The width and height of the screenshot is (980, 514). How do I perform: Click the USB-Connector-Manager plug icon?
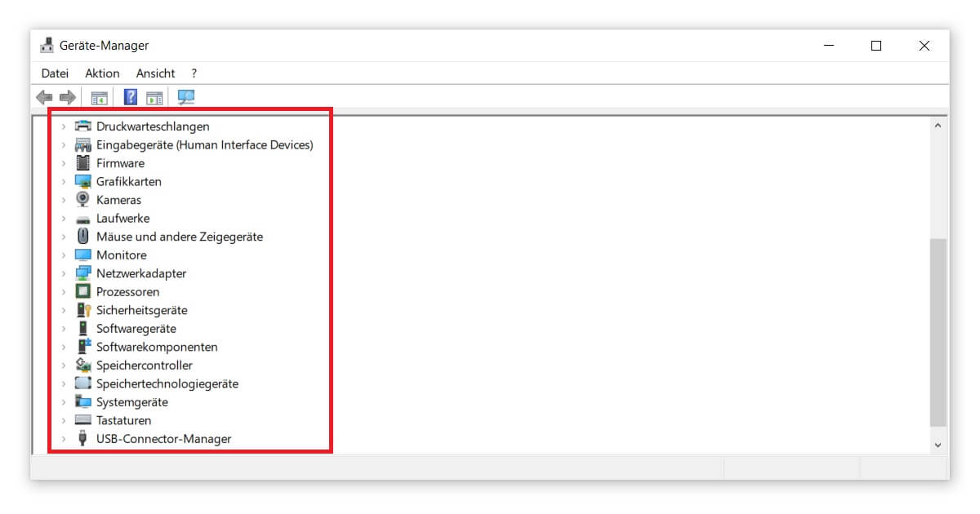(x=82, y=439)
